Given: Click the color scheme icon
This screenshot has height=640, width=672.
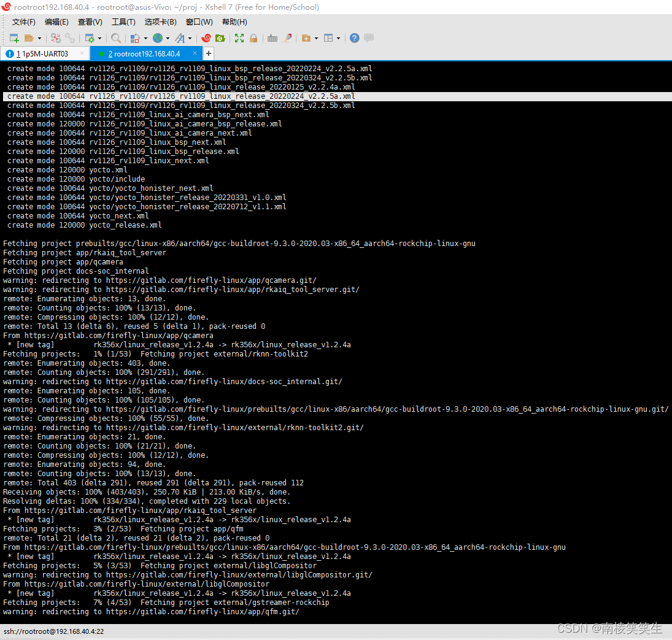Looking at the screenshot, I should coord(135,38).
